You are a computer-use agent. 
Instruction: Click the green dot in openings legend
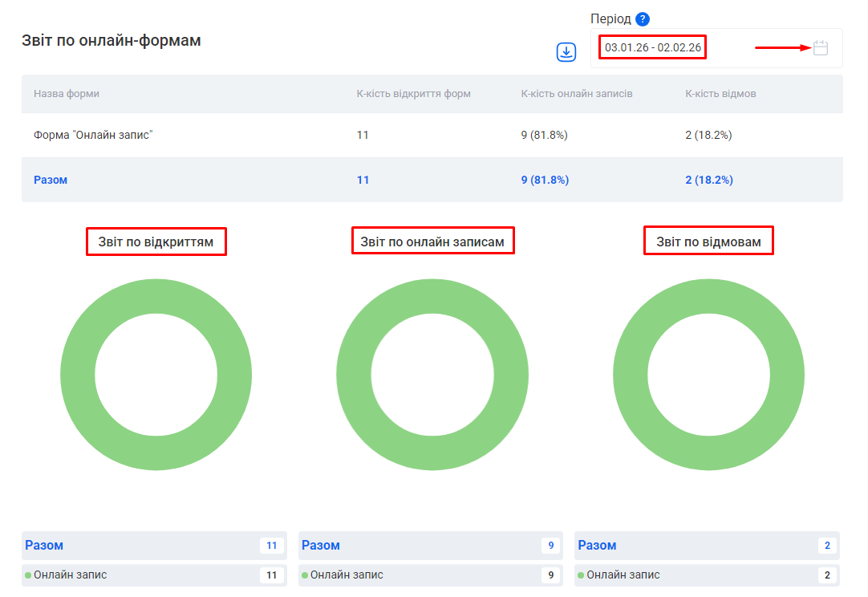click(28, 575)
